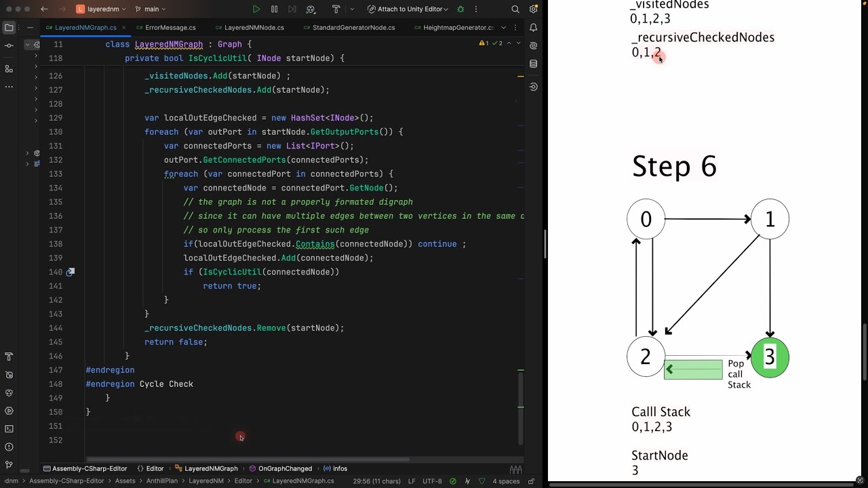Open the Problems tool window icon
The image size is (868, 488).
point(9,447)
